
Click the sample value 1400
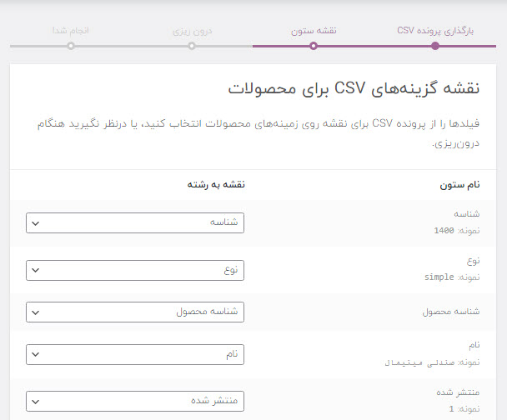click(x=444, y=230)
